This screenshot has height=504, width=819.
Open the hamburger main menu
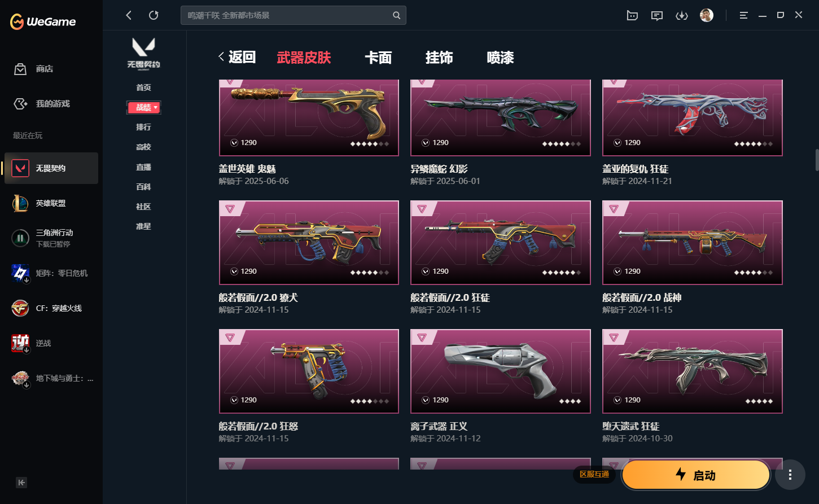tap(743, 15)
